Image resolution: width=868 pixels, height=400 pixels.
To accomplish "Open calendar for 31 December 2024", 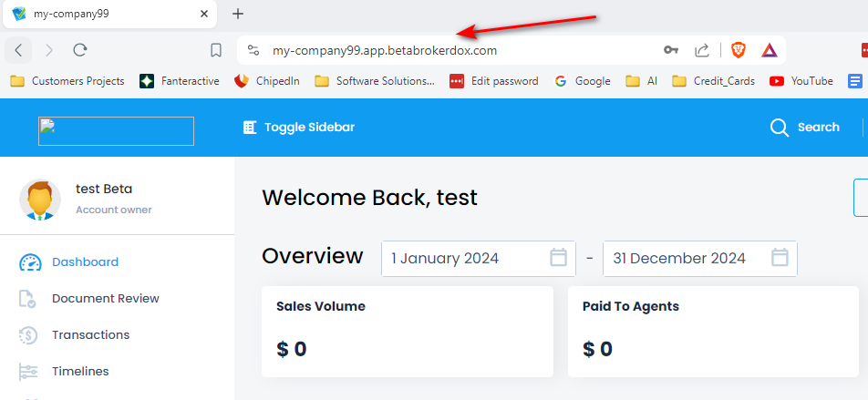I will (x=780, y=258).
